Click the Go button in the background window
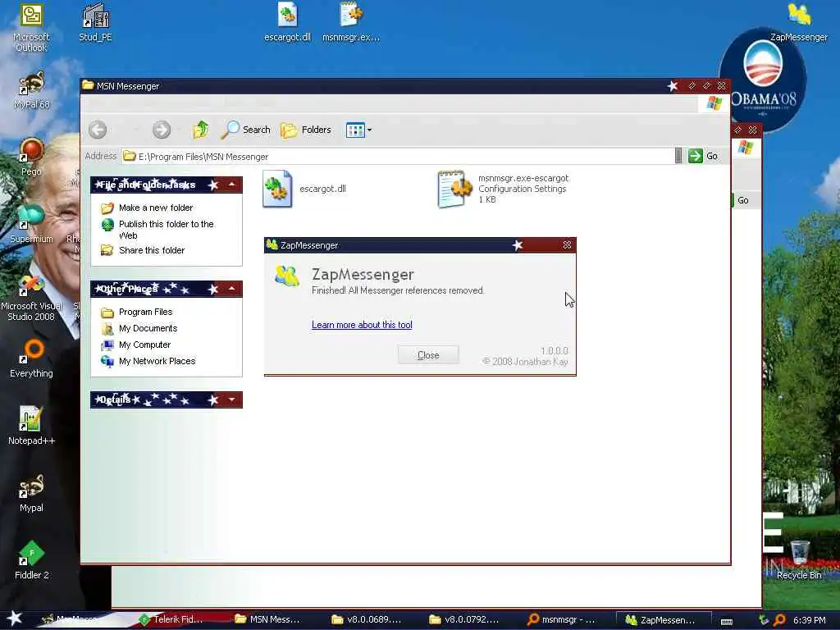The width and height of the screenshot is (840, 630). tap(742, 200)
